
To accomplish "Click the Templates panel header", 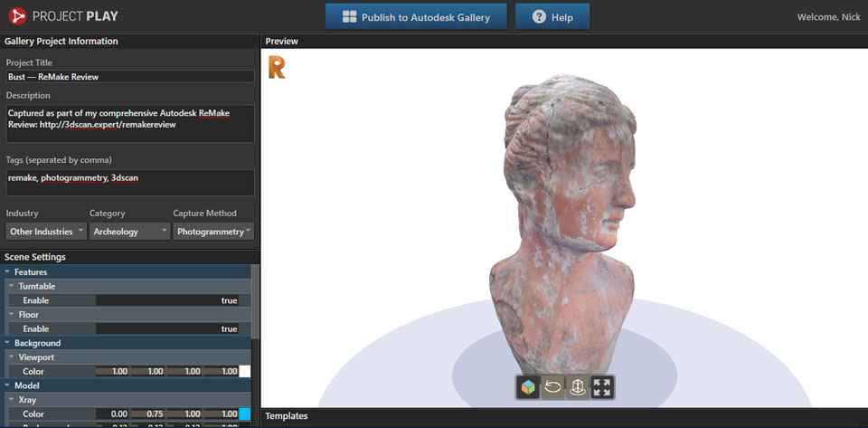I will [287, 416].
